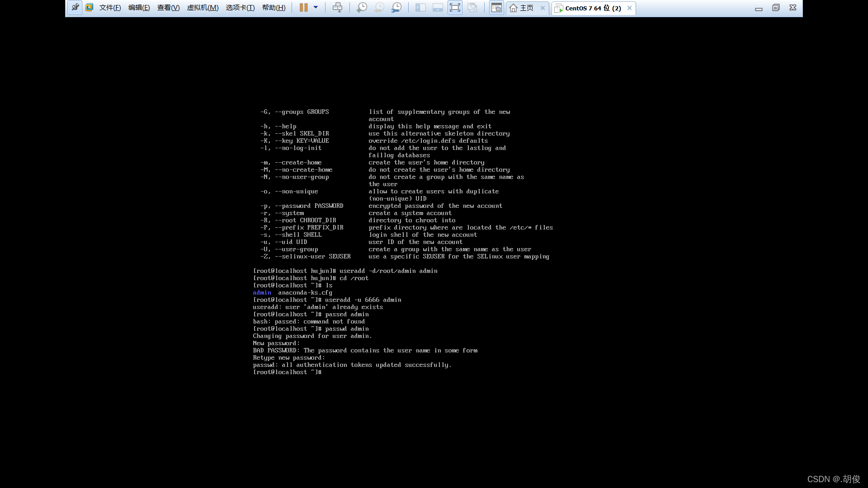Viewport: 868px width, 488px height.
Task: Click the 'BAD PASSWORD' warning line
Action: point(365,350)
